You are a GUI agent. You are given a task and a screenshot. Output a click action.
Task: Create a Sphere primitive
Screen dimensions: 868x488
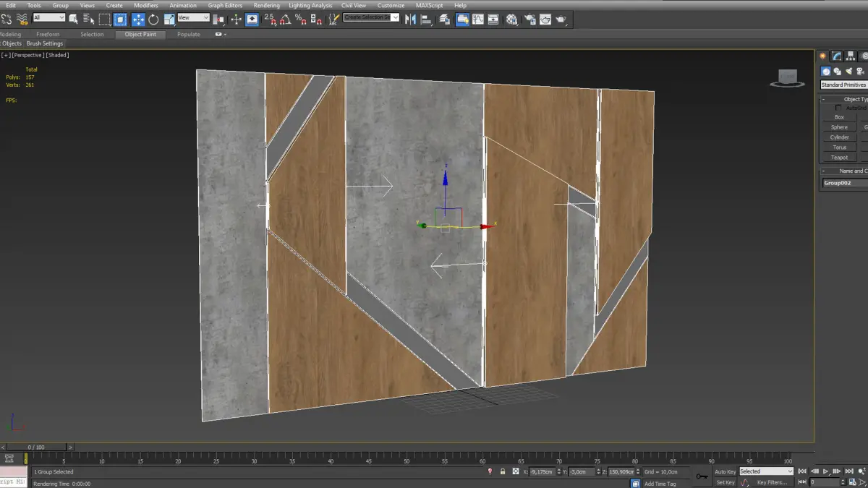click(839, 127)
